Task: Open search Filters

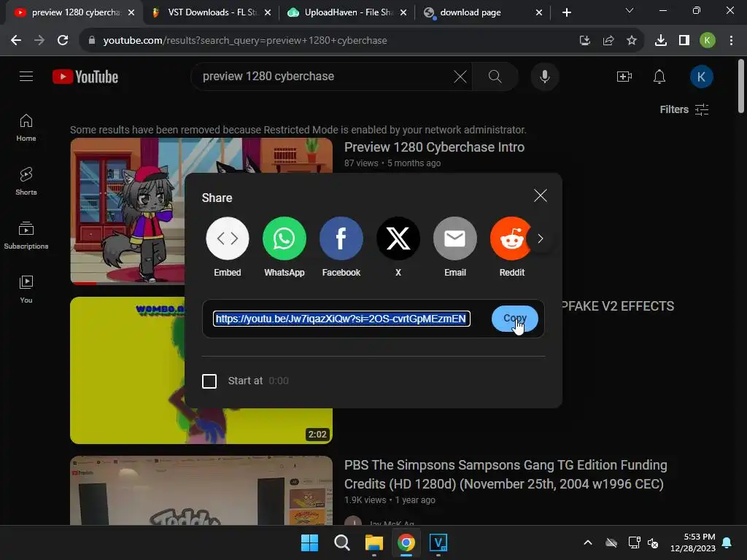Action: 684,109
